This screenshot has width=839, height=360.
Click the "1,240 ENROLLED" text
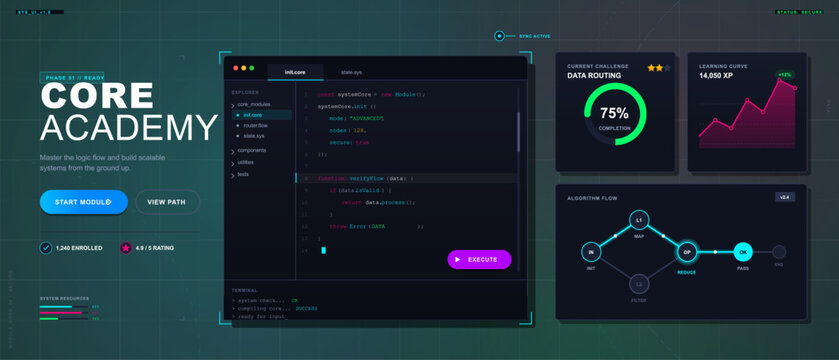79,248
